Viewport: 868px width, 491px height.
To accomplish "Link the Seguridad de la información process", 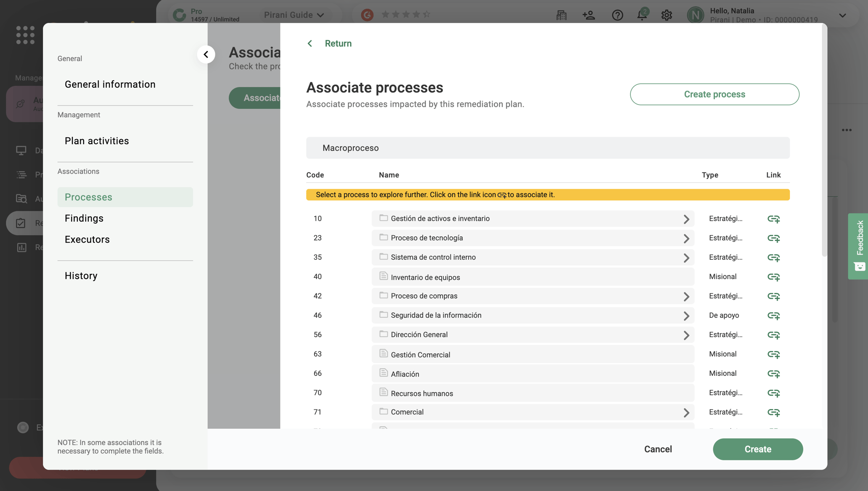I will [773, 315].
